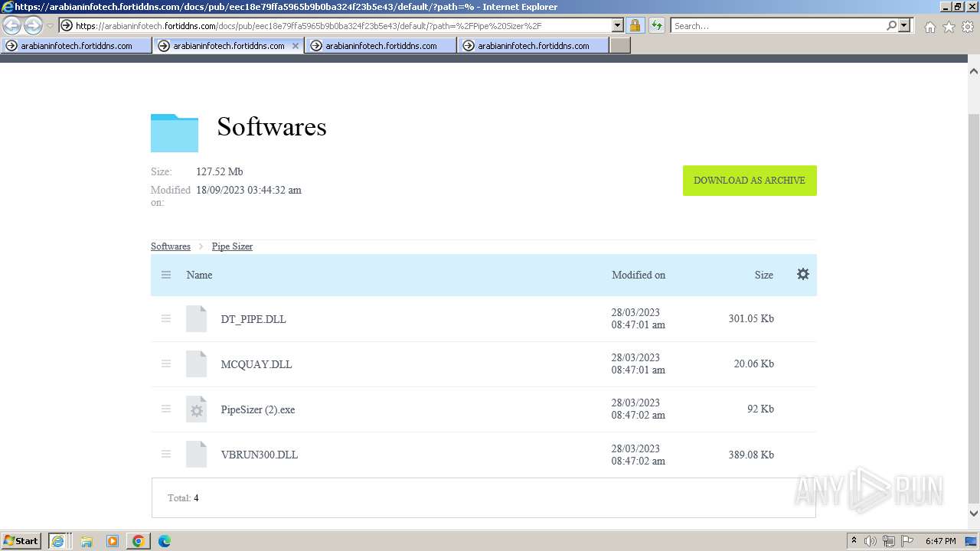Image resolution: width=980 pixels, height=551 pixels.
Task: Open the Start menu
Action: pos(21,541)
